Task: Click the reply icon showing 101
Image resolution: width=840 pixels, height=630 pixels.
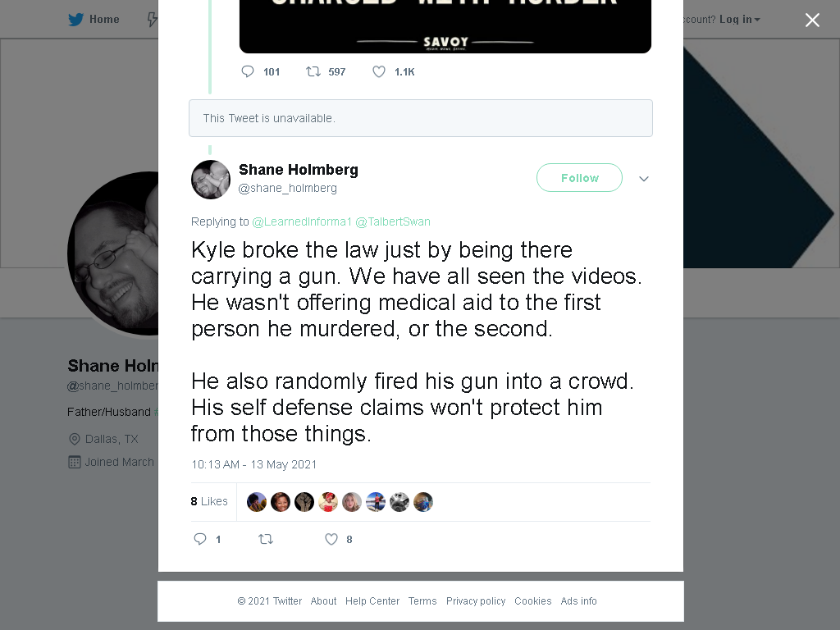Action: tap(248, 72)
